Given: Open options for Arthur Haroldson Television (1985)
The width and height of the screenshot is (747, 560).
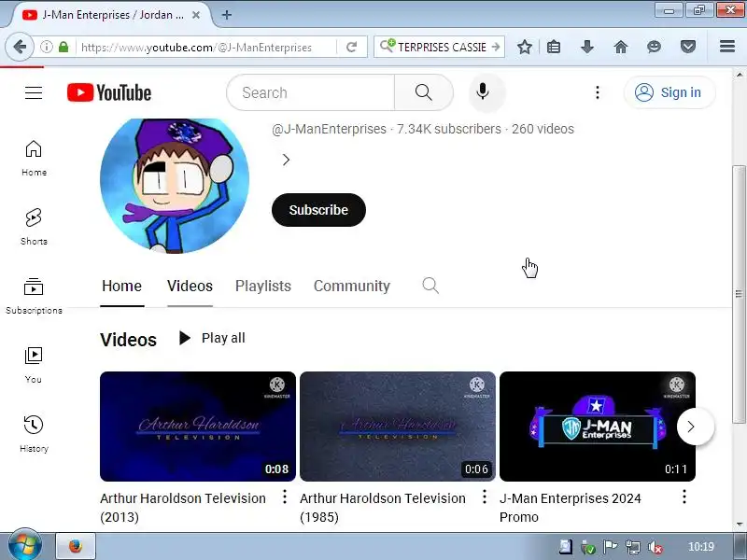Looking at the screenshot, I should click(x=484, y=497).
